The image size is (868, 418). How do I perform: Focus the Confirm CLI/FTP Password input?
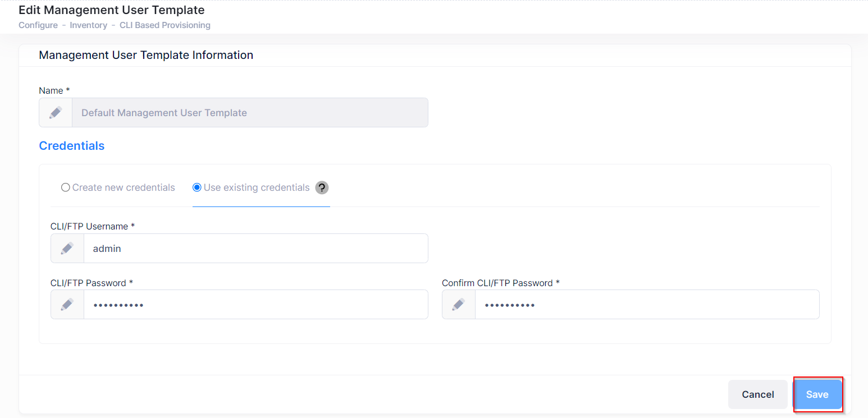[x=647, y=305]
